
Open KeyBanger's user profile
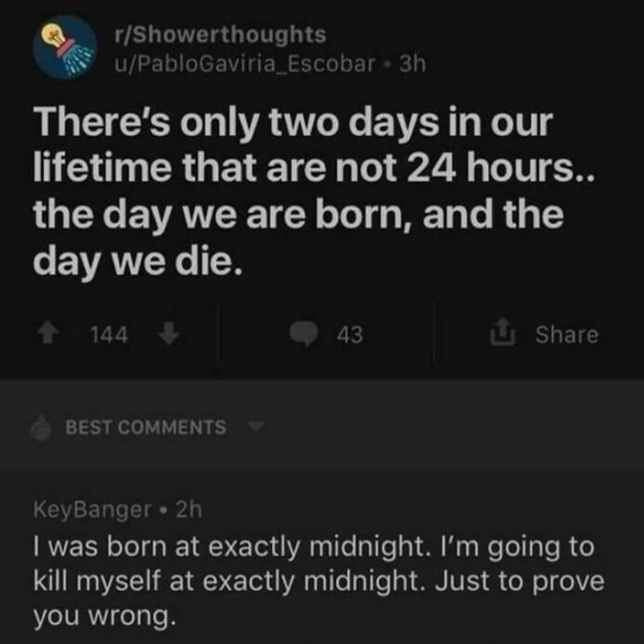[92, 510]
